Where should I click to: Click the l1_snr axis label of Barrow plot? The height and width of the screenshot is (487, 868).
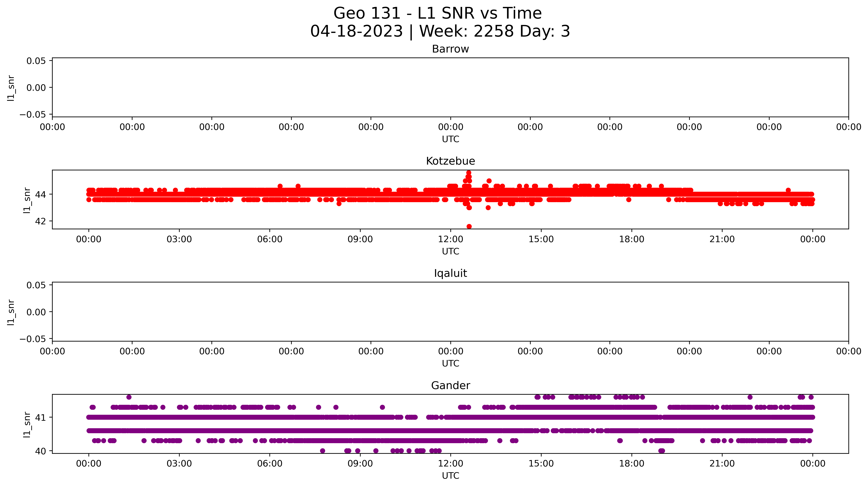coord(11,88)
